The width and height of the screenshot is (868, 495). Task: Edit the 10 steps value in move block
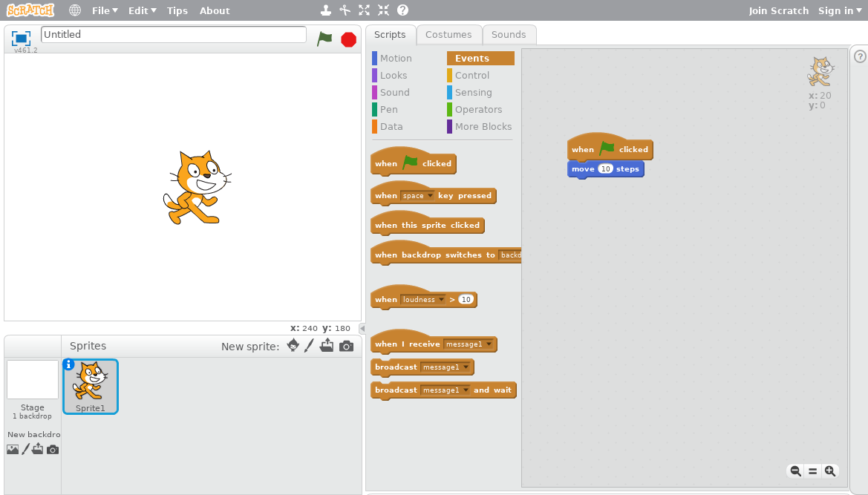(606, 168)
